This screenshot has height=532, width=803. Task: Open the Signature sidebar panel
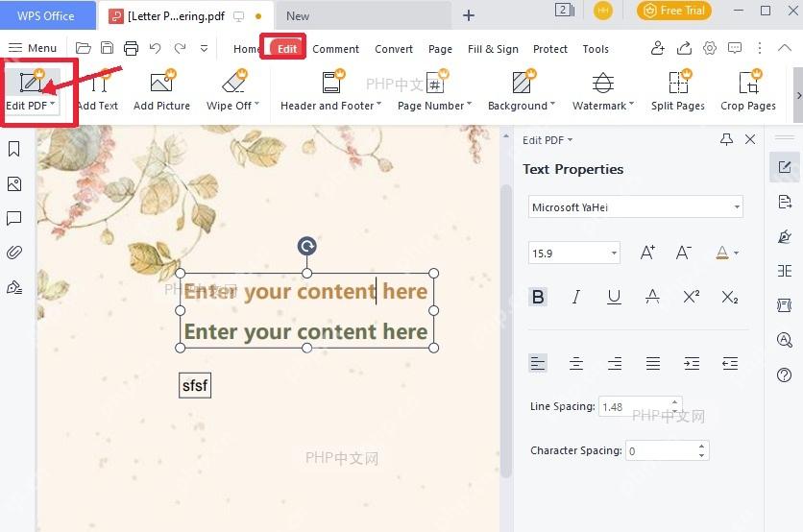tap(14, 287)
